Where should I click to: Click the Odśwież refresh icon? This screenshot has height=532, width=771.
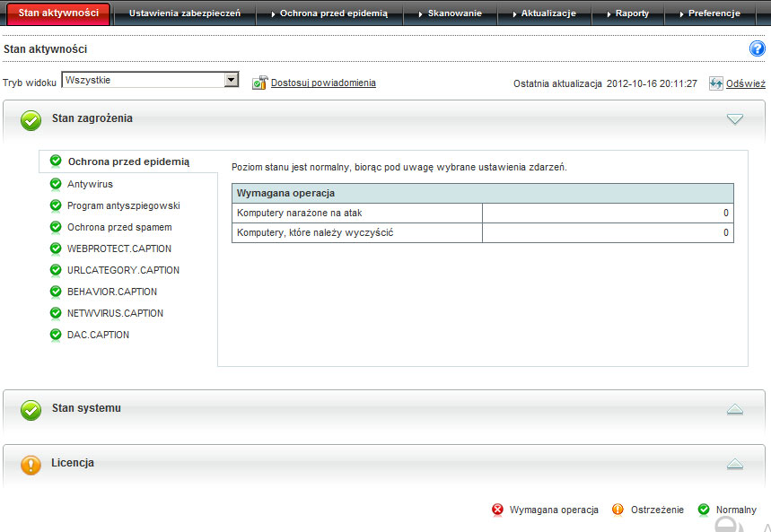point(715,83)
